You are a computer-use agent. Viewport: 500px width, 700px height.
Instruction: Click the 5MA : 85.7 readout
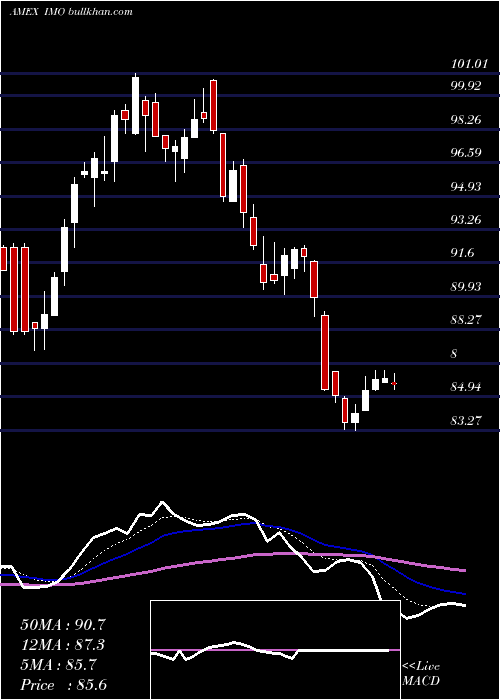click(x=58, y=665)
